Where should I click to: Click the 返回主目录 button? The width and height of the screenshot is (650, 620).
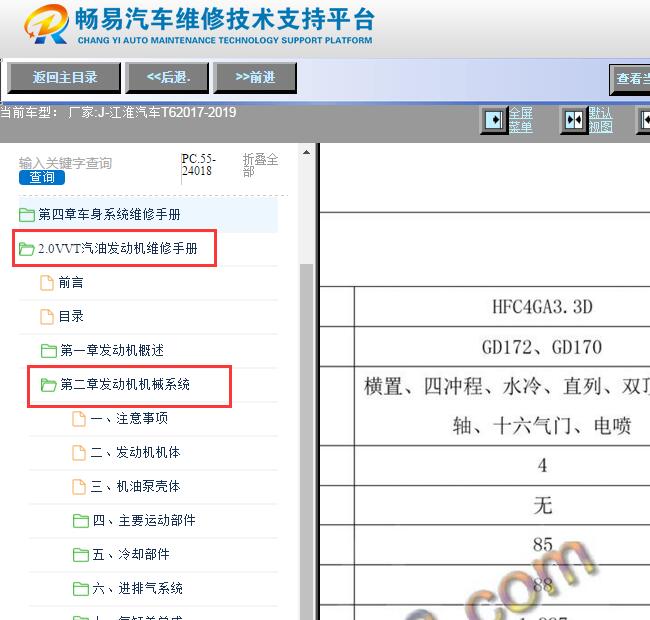pyautogui.click(x=64, y=78)
